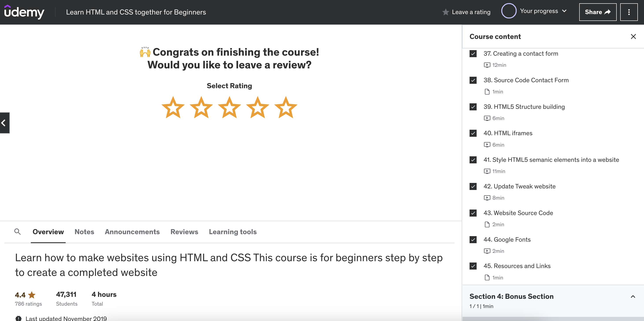The height and width of the screenshot is (321, 644).
Task: Click the search magnifier icon near tabs
Action: 17,232
